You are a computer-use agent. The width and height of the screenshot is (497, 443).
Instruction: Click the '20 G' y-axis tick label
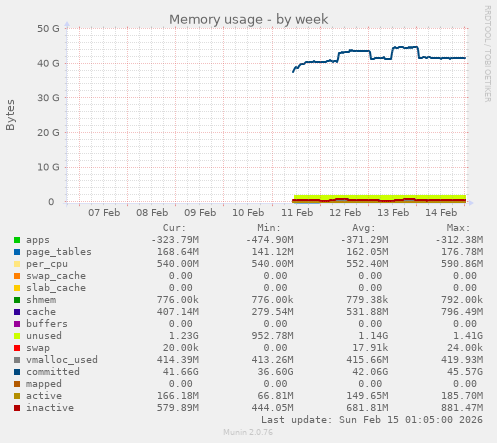point(48,133)
